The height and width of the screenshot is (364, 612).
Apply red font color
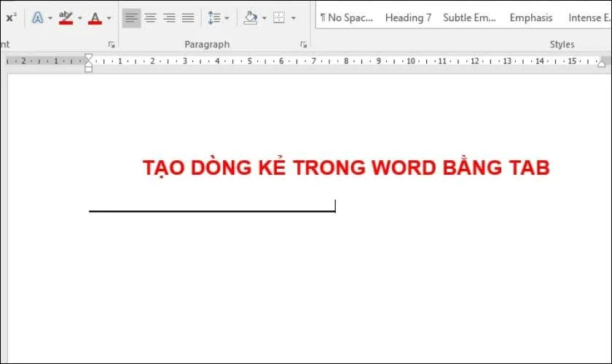tap(95, 18)
